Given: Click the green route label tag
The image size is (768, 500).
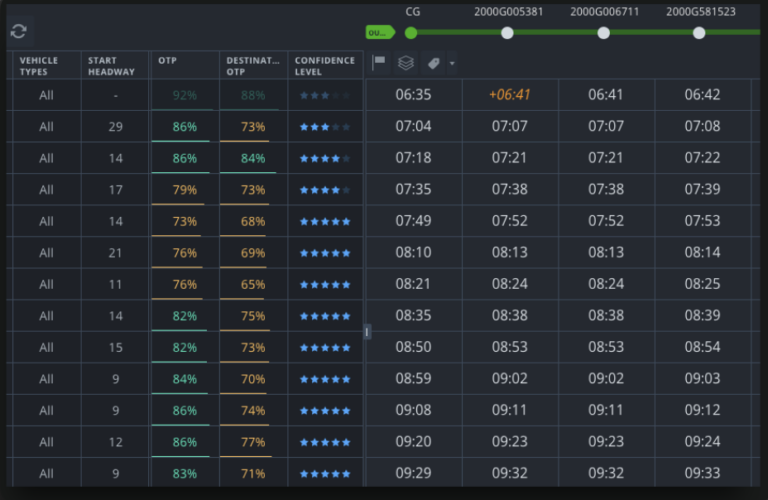Looking at the screenshot, I should coord(380,32).
